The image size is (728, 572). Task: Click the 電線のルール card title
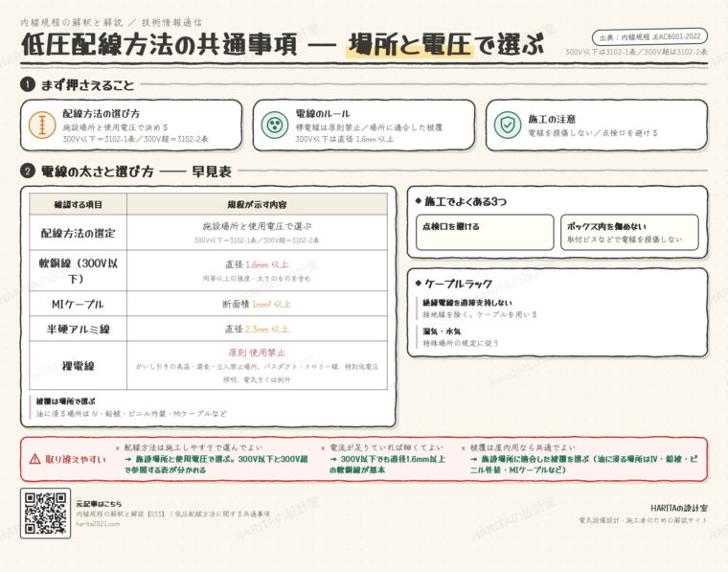pyautogui.click(x=323, y=114)
